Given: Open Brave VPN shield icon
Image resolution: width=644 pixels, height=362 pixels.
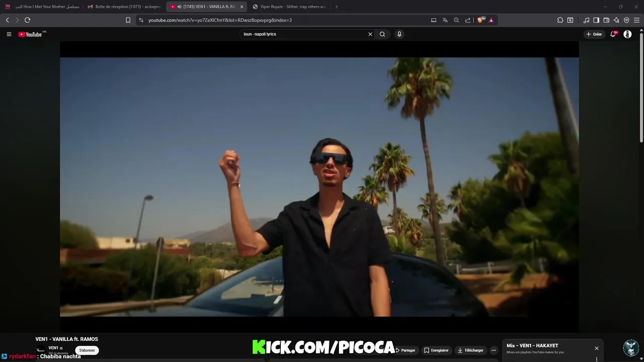Looking at the screenshot, I should [626, 20].
